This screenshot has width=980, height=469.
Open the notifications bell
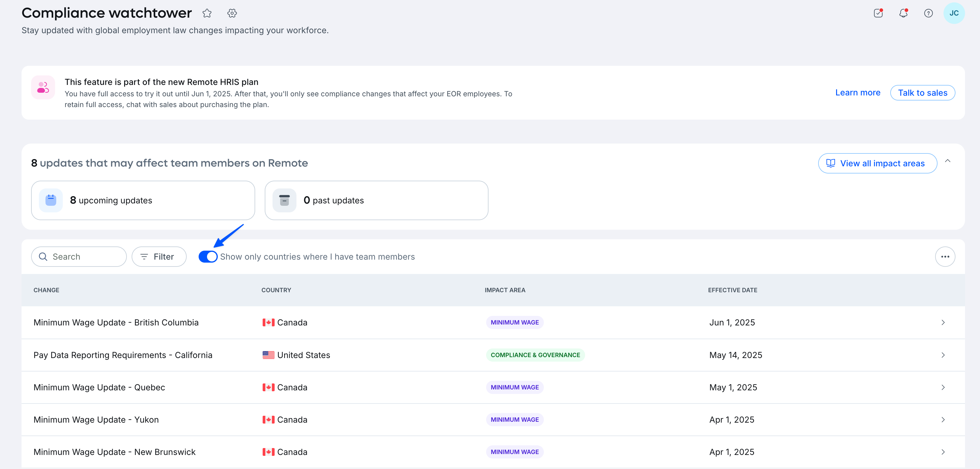903,13
